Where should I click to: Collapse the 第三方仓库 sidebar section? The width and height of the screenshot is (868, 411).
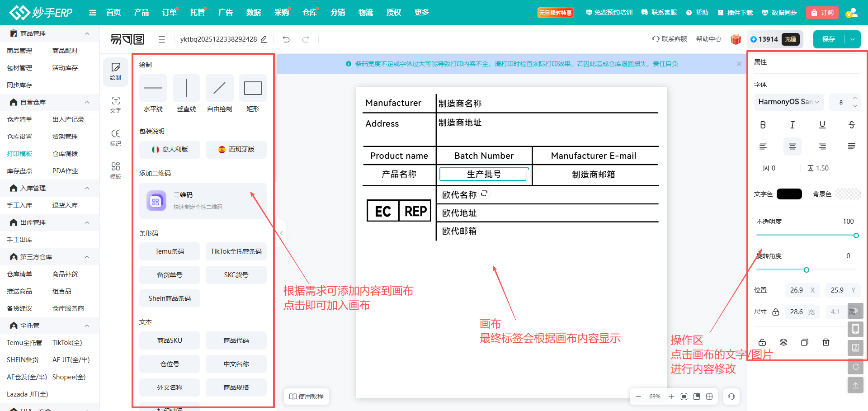point(87,257)
